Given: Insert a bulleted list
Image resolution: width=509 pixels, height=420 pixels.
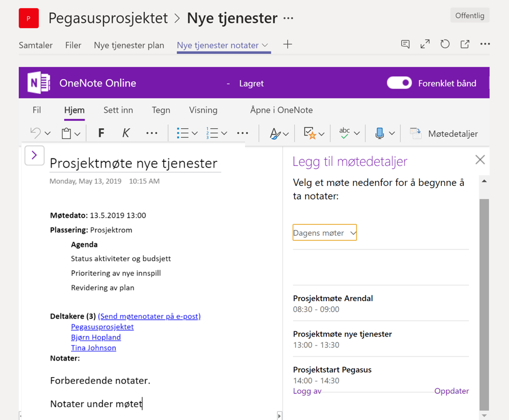Looking at the screenshot, I should (x=183, y=133).
